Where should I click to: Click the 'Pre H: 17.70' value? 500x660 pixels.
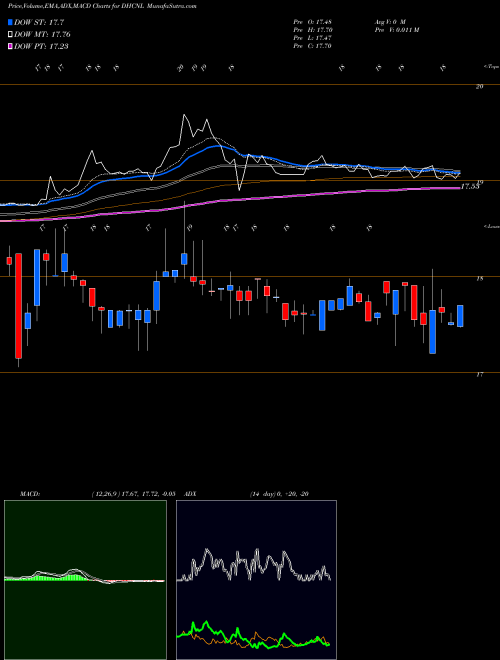tap(313, 30)
